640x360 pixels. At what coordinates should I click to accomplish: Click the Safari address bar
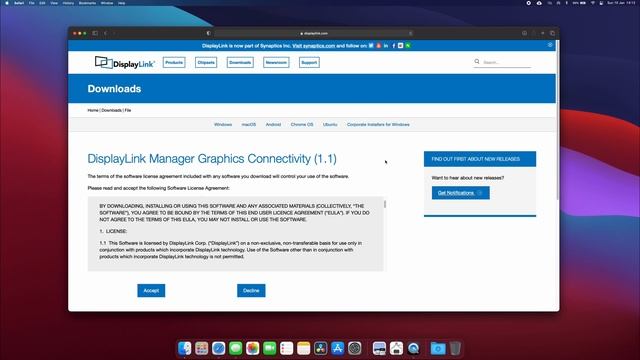click(x=314, y=33)
